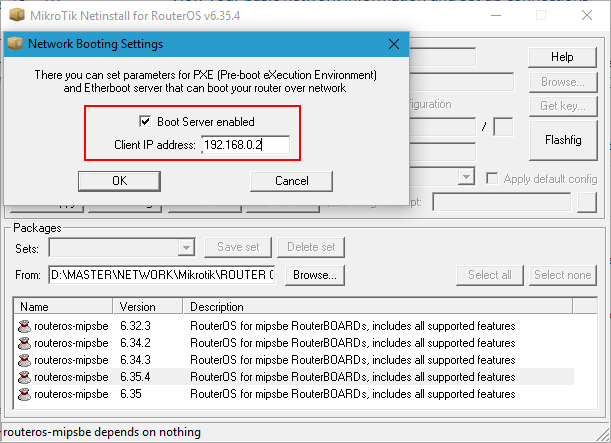Select the routeros-mipsbe row with version 6.35.4
The image size is (611, 443).
pyautogui.click(x=295, y=377)
